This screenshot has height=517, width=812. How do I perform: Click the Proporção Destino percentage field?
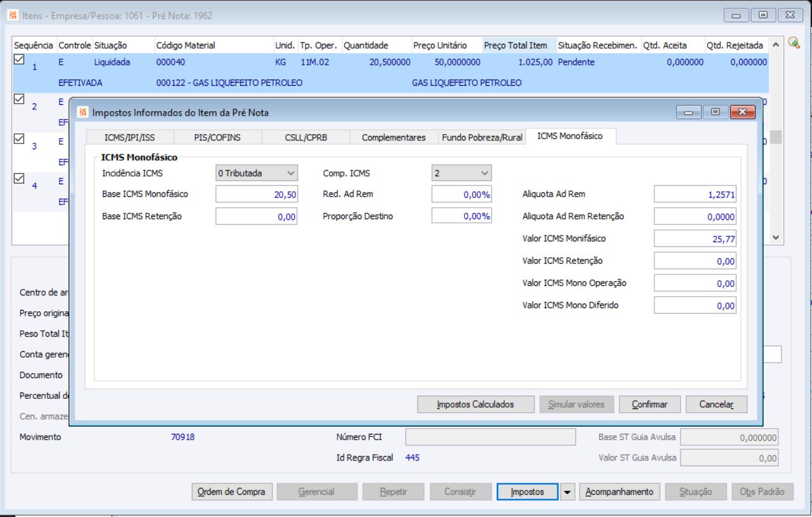tap(462, 216)
